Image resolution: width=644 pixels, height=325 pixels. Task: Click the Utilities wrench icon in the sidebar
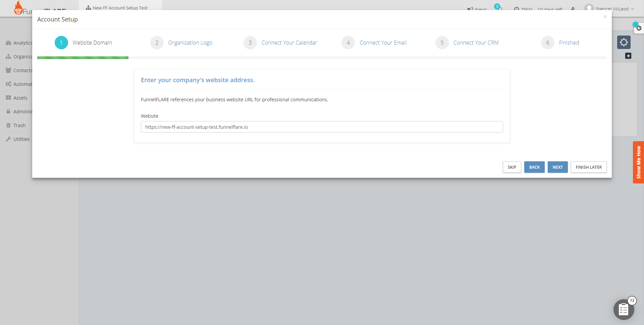[8, 139]
